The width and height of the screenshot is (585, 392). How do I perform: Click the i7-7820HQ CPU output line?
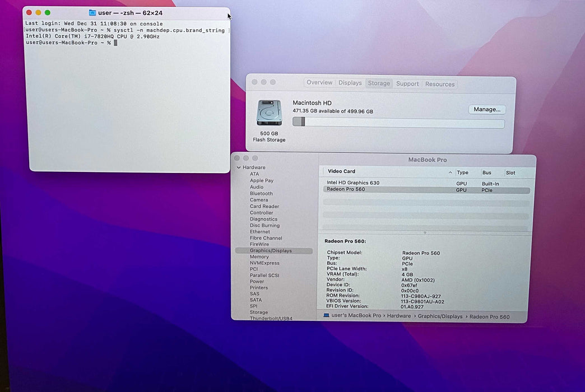[92, 36]
